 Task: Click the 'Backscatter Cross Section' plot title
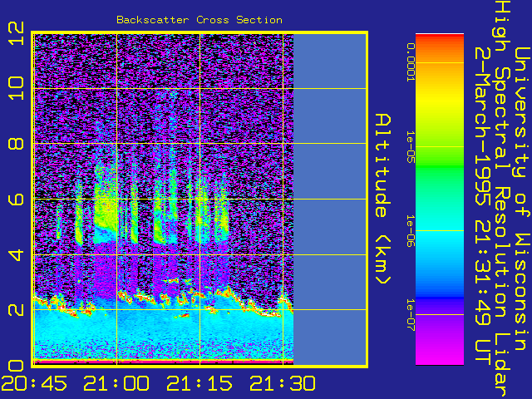[199, 20]
